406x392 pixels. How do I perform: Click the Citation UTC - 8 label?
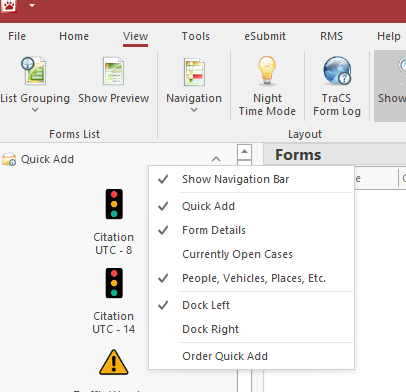[x=114, y=244]
